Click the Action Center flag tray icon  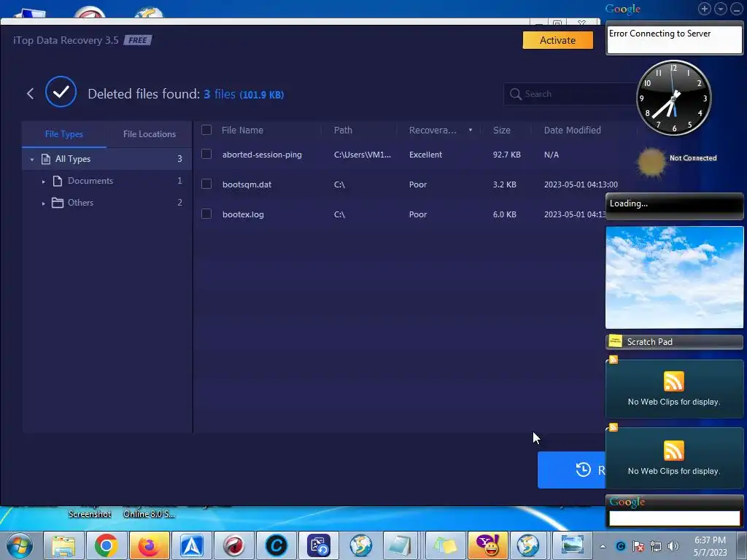point(638,546)
